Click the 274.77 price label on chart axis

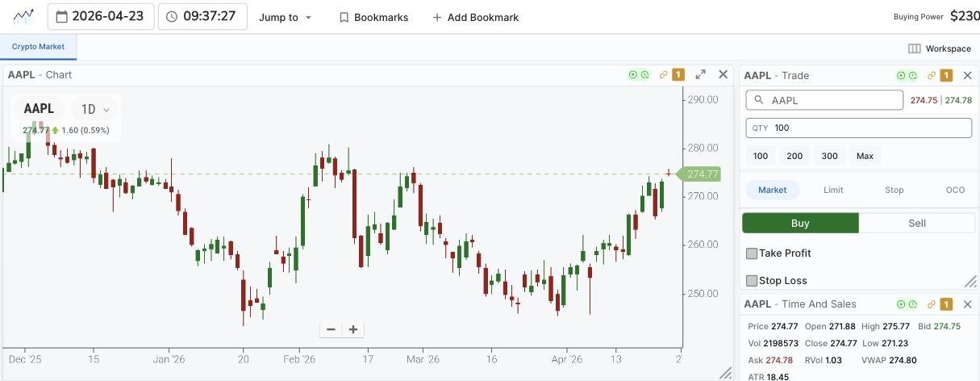coord(701,174)
